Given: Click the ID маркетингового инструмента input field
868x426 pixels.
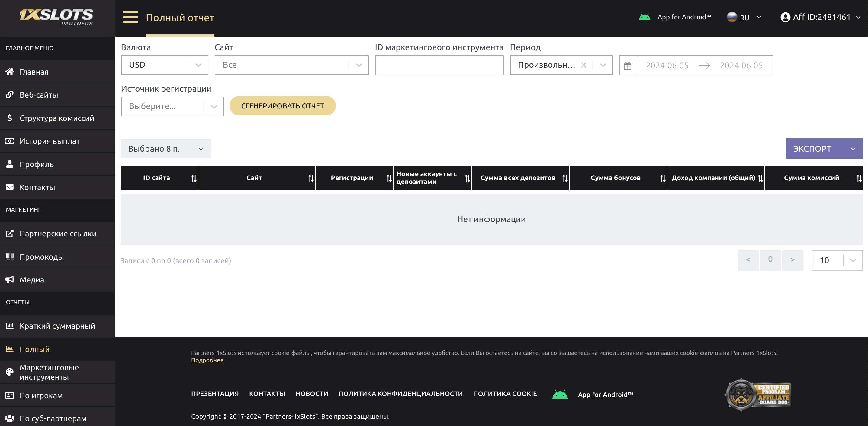Looking at the screenshot, I should coord(439,65).
